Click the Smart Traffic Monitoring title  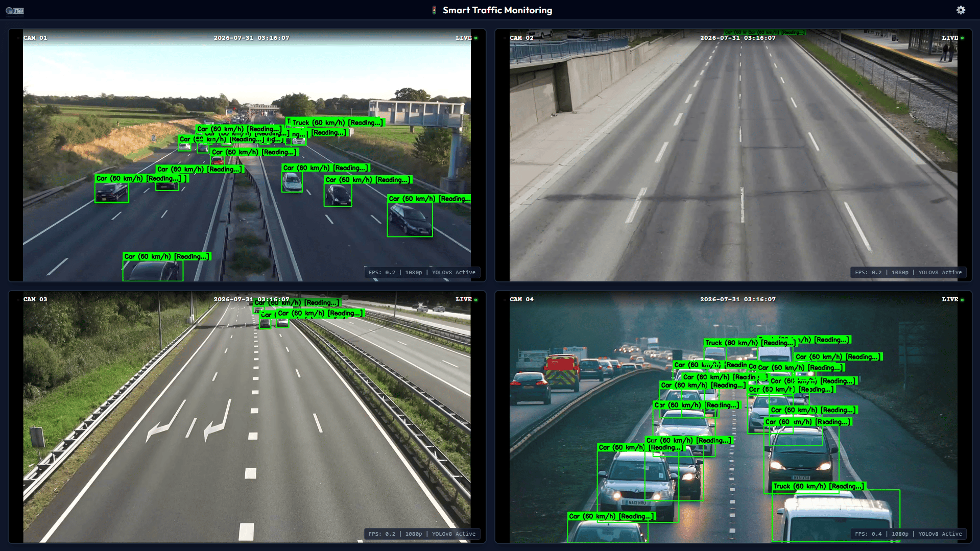click(497, 10)
